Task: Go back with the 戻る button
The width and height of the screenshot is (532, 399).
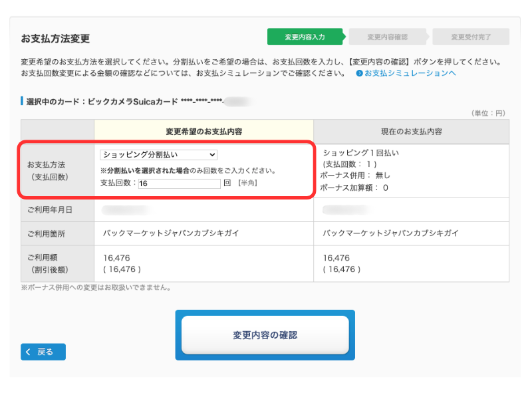Action: (x=43, y=352)
